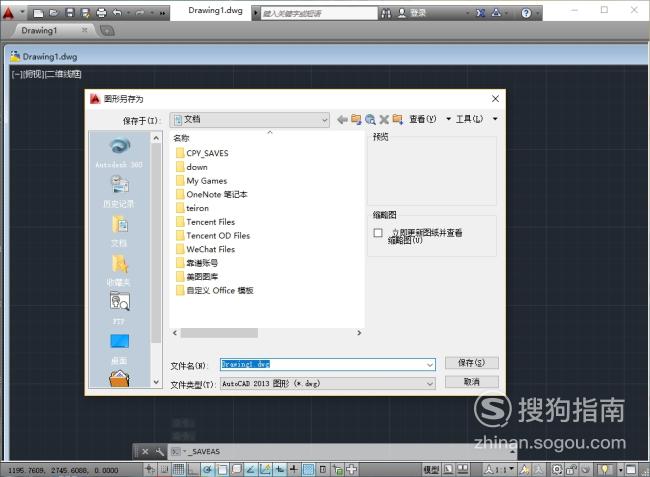
Task: Click the Redo arrow in quick access toolbar
Action: (140, 13)
